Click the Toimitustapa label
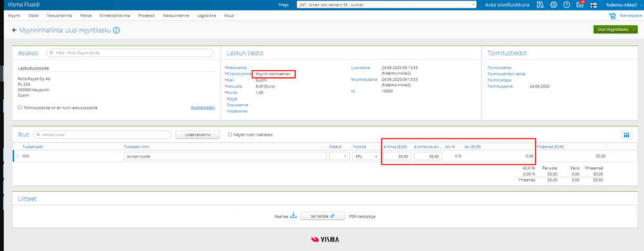The height and width of the screenshot is (251, 644). (x=499, y=80)
